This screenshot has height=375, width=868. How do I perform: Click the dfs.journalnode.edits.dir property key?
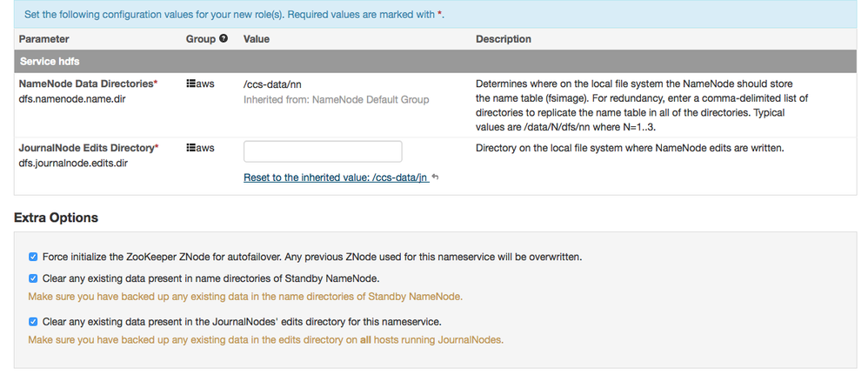click(x=73, y=163)
